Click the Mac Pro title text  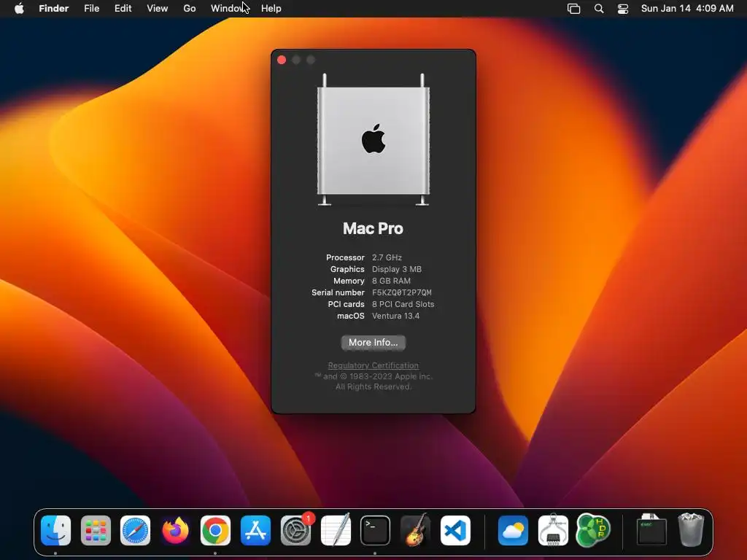pyautogui.click(x=373, y=228)
